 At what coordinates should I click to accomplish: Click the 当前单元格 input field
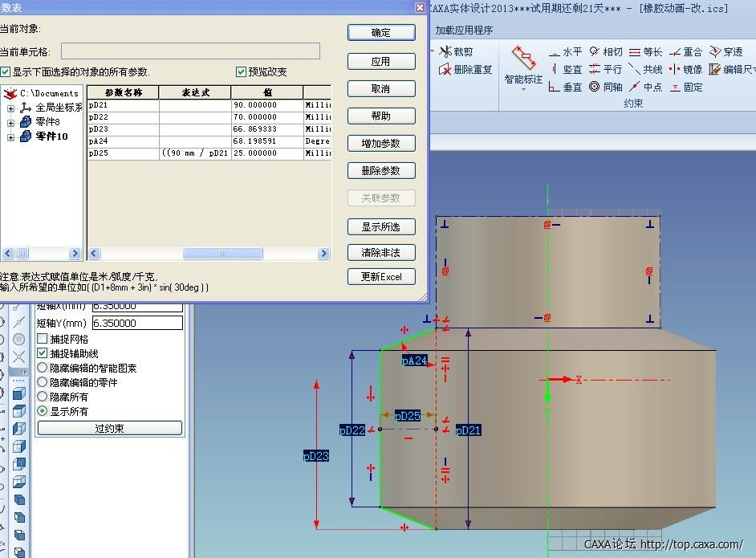tap(190, 51)
